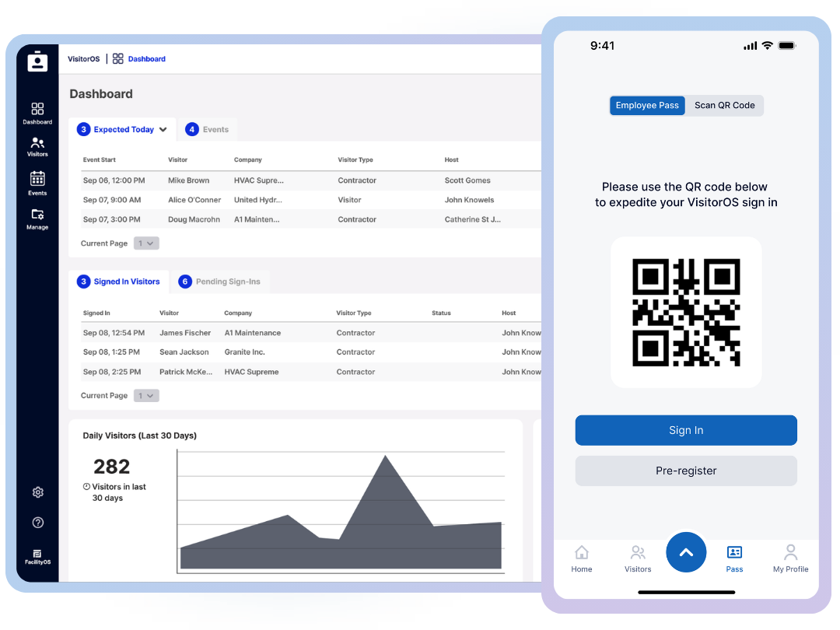Image resolution: width=840 pixels, height=630 pixels.
Task: Tap Visitors in phone bottom navigation
Action: point(638,558)
